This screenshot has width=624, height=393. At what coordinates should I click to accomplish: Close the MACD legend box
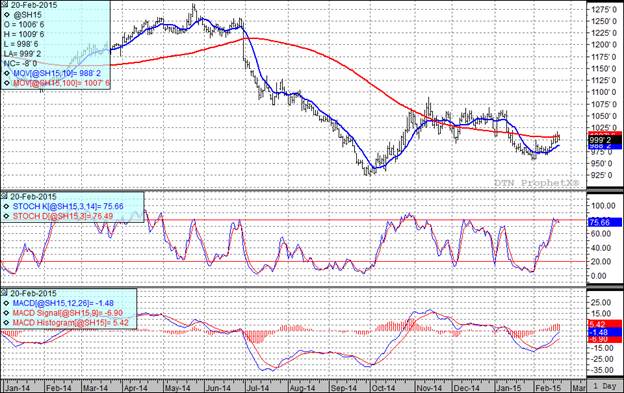4,293
